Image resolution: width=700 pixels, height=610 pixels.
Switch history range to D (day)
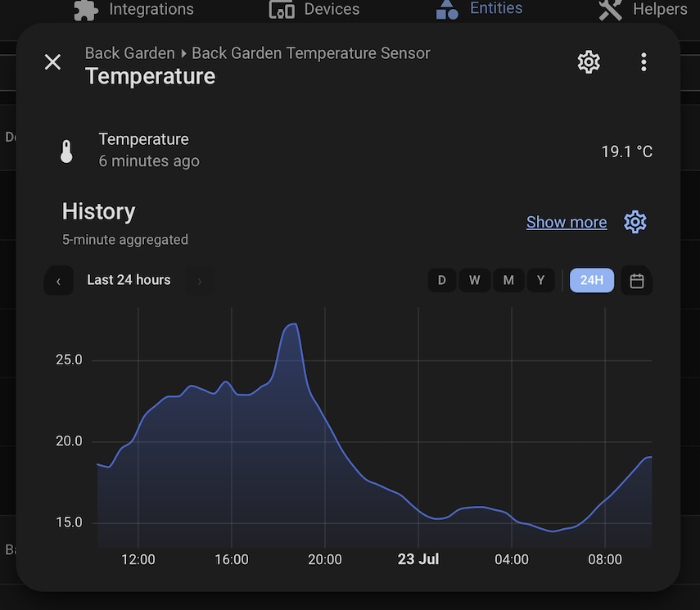point(442,281)
